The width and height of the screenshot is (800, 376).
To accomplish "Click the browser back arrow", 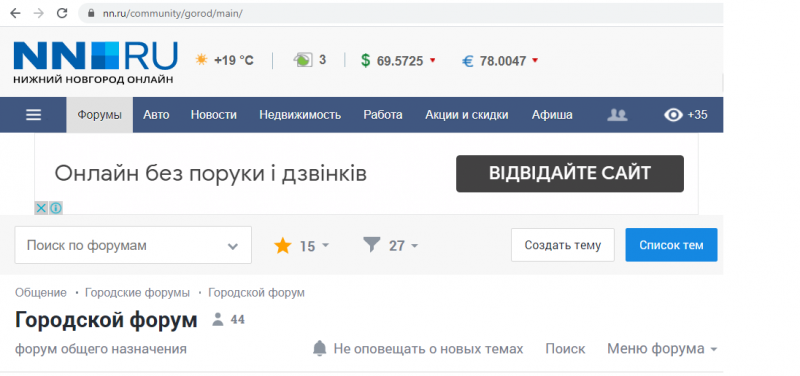I will click(x=15, y=13).
